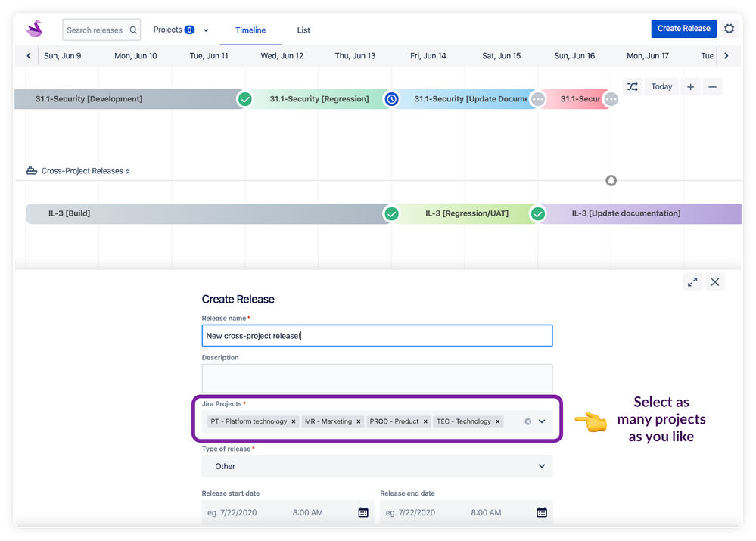The width and height of the screenshot is (756, 541).
Task: Zoom out using the minus icon
Action: click(712, 86)
